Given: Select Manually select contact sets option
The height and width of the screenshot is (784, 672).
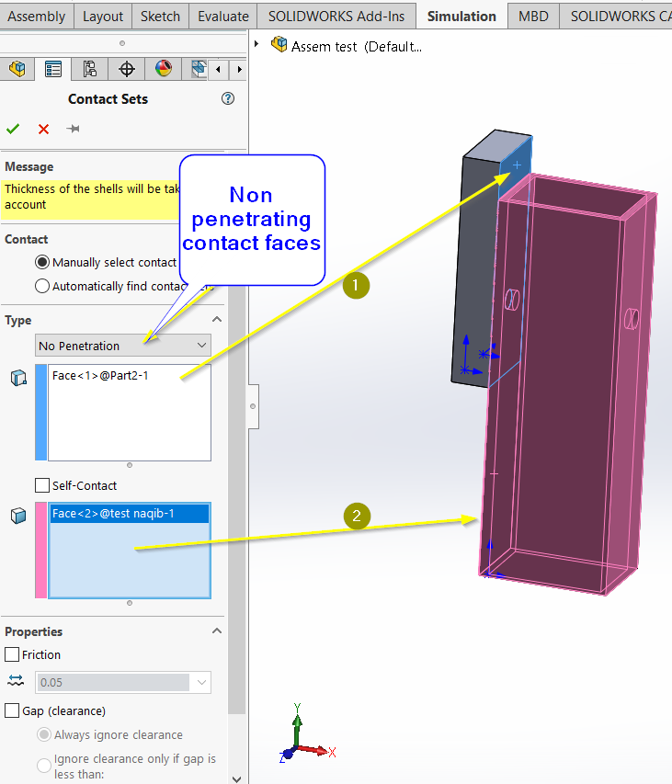Looking at the screenshot, I should [42, 262].
